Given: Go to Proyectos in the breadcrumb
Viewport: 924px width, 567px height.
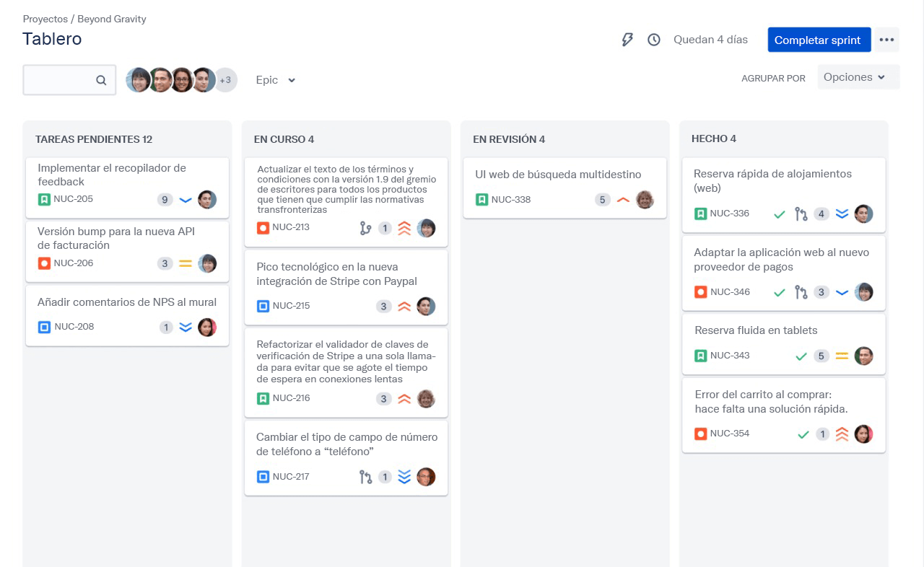Looking at the screenshot, I should tap(45, 19).
